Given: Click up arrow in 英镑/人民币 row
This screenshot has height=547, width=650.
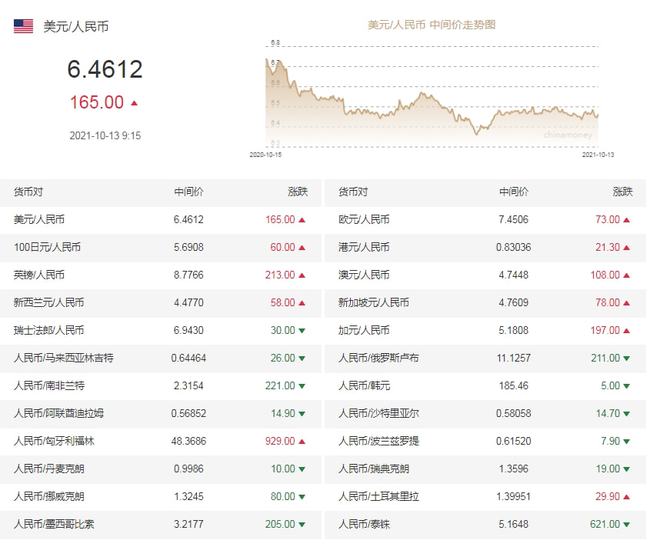Looking at the screenshot, I should coord(302,275).
